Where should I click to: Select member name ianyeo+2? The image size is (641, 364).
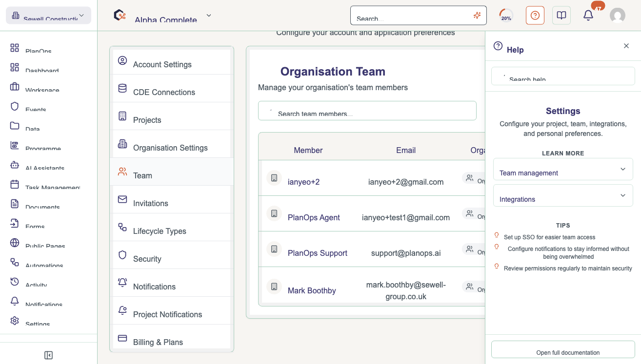[303, 182]
